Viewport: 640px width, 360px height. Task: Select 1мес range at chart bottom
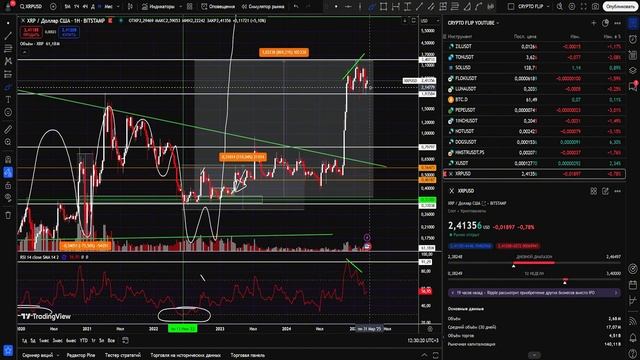pyautogui.click(x=44, y=340)
